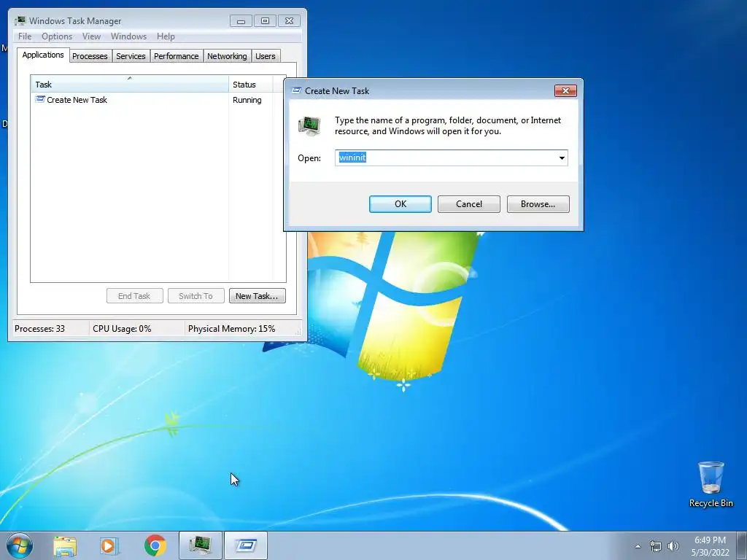Switch to the Applications tab
The height and width of the screenshot is (560, 747).
[x=43, y=55]
